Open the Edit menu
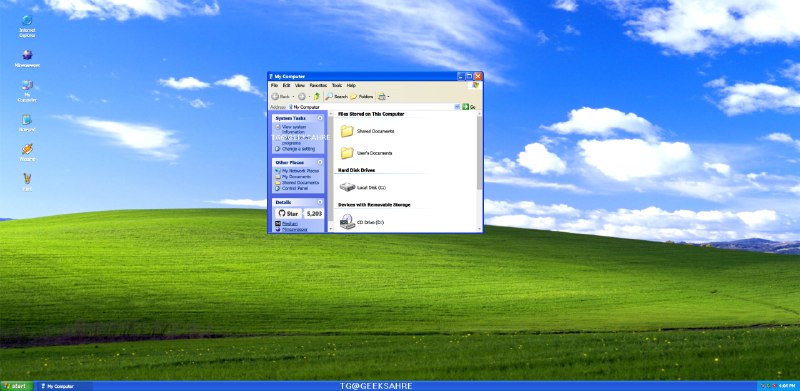This screenshot has width=800, height=391. [x=286, y=85]
